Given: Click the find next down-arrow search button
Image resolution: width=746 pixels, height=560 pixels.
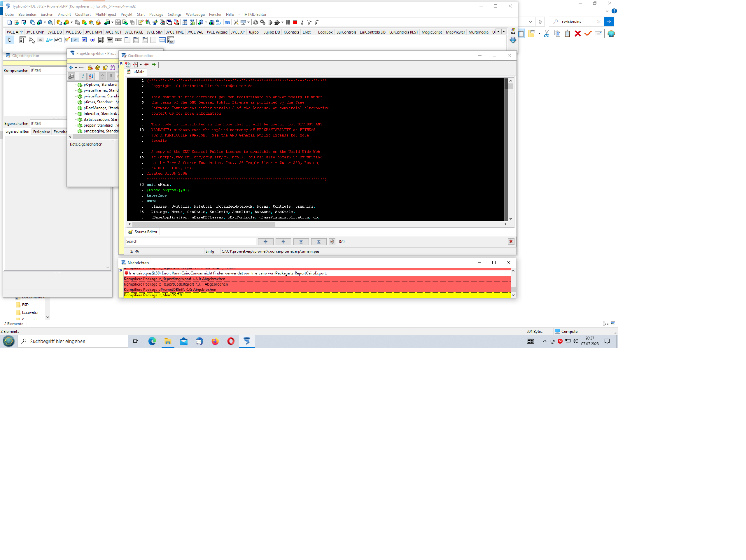Looking at the screenshot, I should (x=266, y=242).
